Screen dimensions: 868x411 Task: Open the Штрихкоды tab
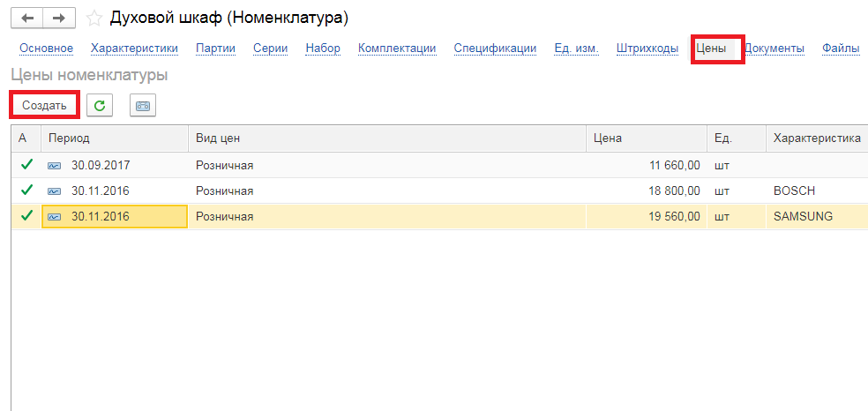(647, 49)
